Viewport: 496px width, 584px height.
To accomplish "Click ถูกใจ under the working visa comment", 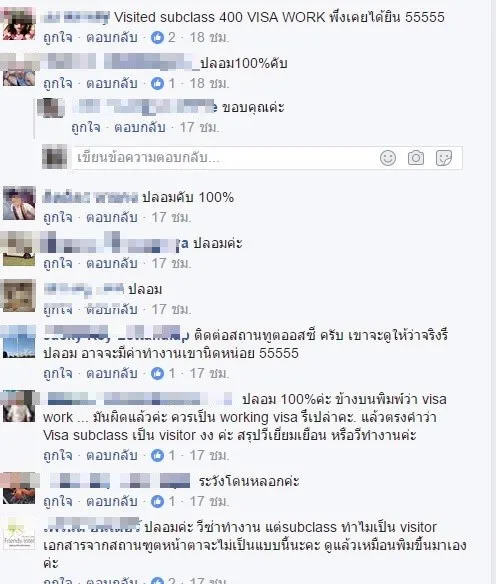I will click(58, 455).
